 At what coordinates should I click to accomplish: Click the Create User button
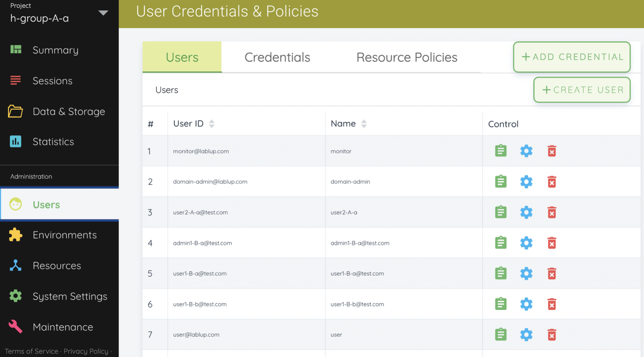point(582,90)
